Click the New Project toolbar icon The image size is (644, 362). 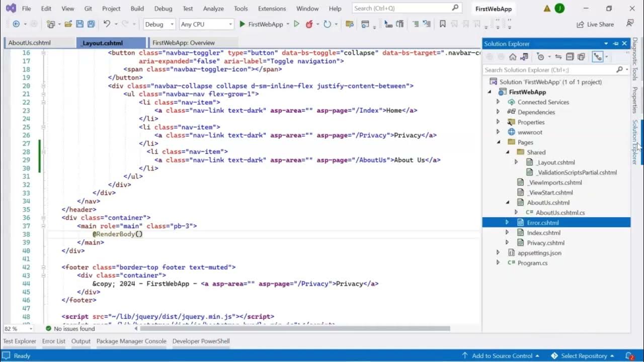pos(50,24)
